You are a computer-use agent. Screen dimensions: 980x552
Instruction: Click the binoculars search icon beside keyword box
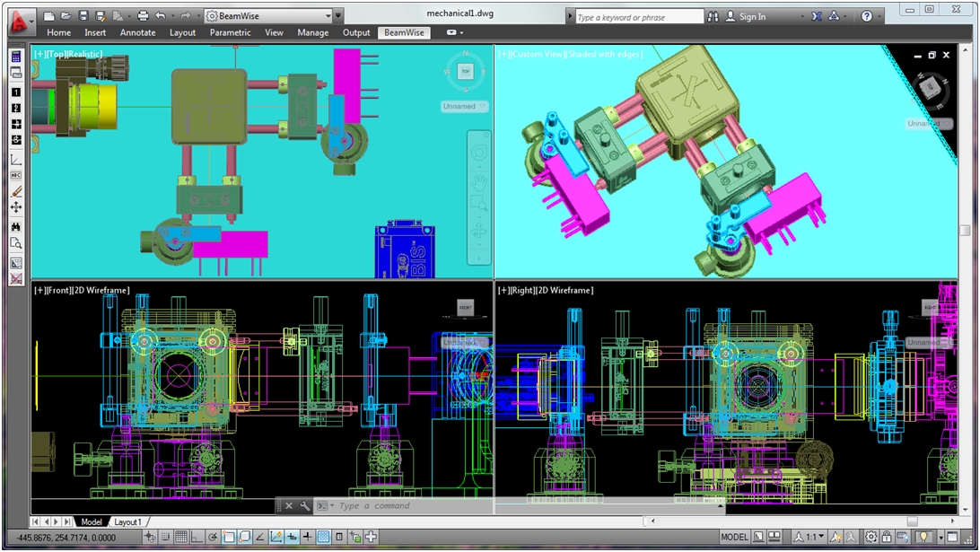[713, 16]
